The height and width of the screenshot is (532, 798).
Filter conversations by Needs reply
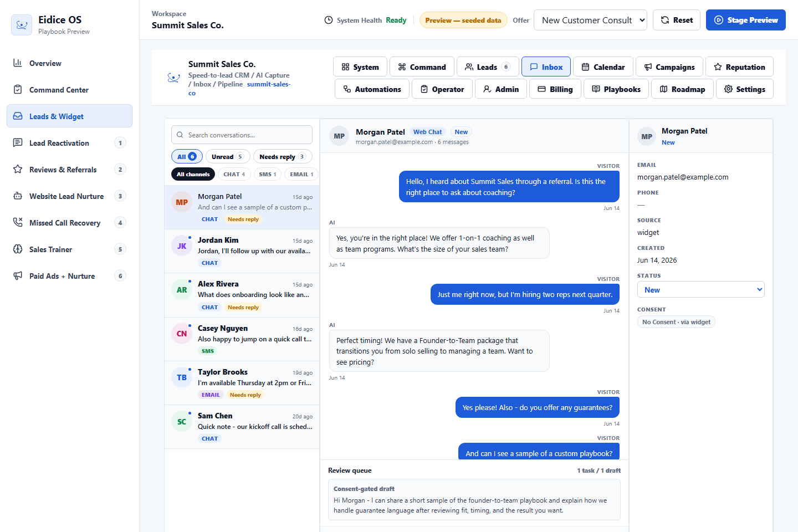tap(283, 157)
